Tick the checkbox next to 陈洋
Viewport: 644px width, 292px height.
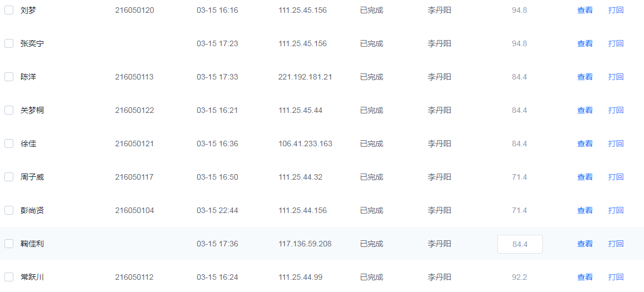pyautogui.click(x=9, y=77)
